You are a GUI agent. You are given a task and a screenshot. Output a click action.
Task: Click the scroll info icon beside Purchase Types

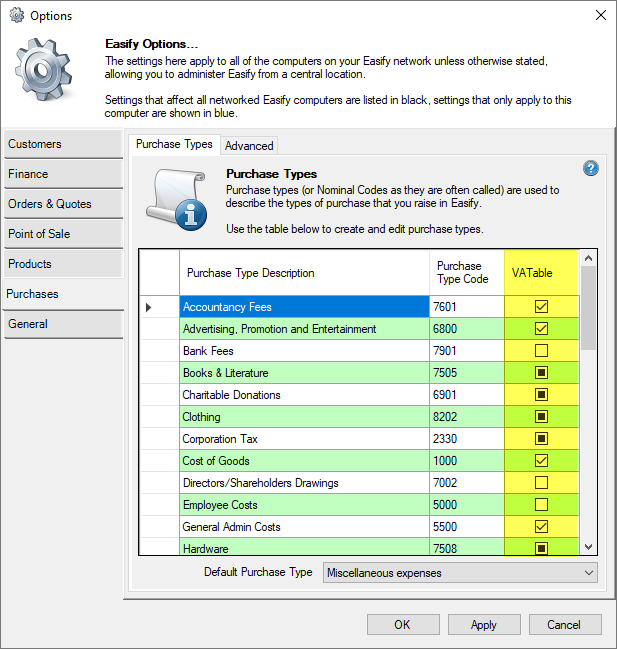coord(176,197)
